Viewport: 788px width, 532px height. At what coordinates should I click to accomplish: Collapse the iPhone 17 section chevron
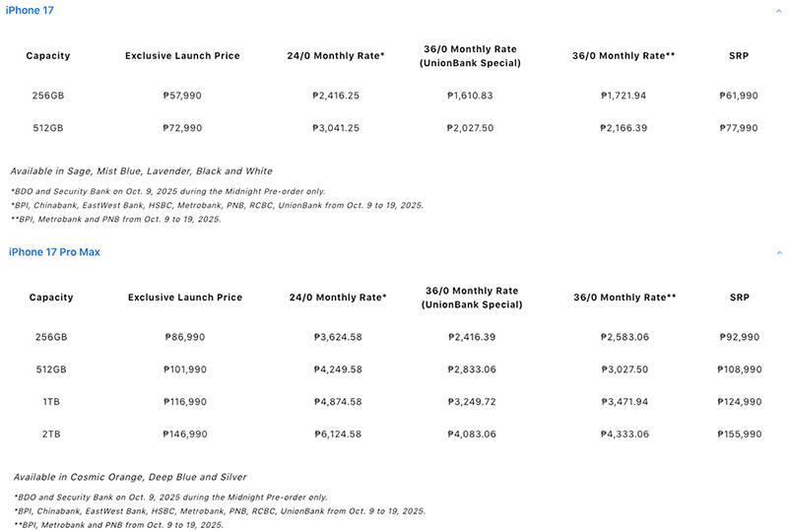777,10
